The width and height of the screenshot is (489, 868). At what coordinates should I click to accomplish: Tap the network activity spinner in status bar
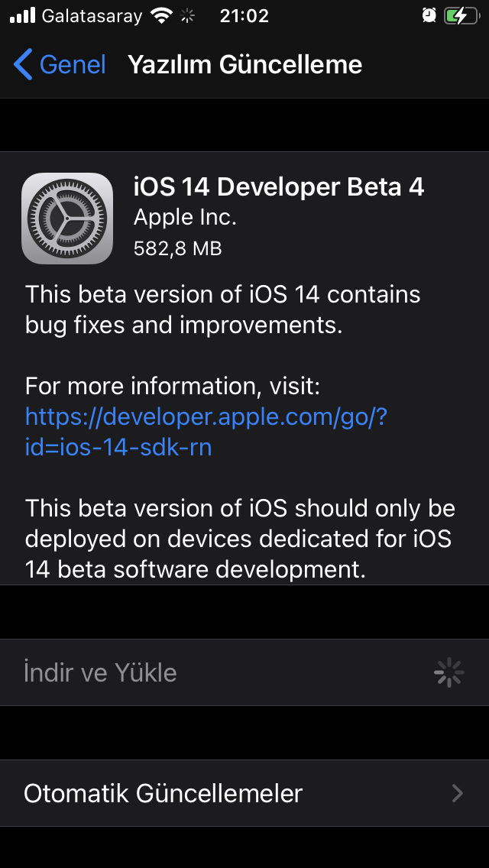(188, 15)
